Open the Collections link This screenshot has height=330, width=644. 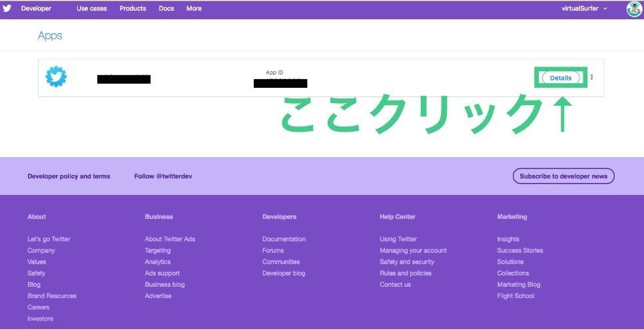pyautogui.click(x=513, y=273)
